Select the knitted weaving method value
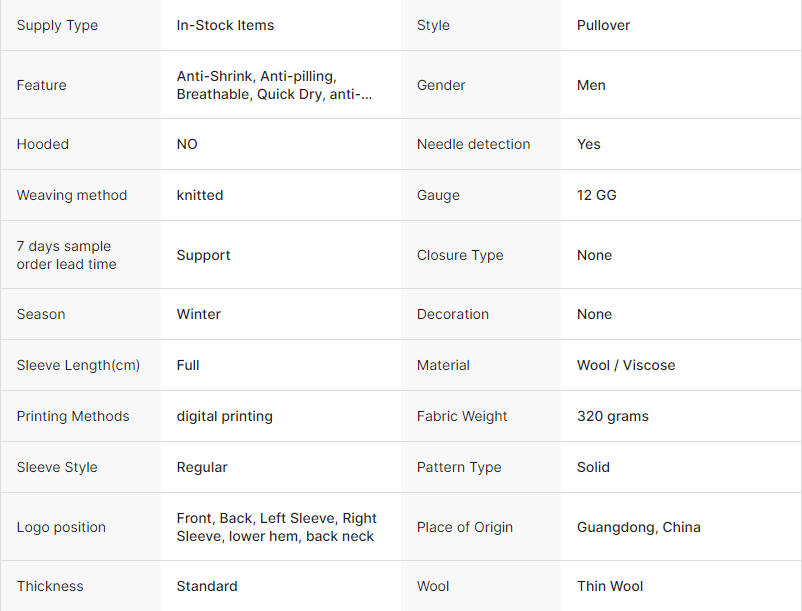Image resolution: width=802 pixels, height=611 pixels. [199, 195]
